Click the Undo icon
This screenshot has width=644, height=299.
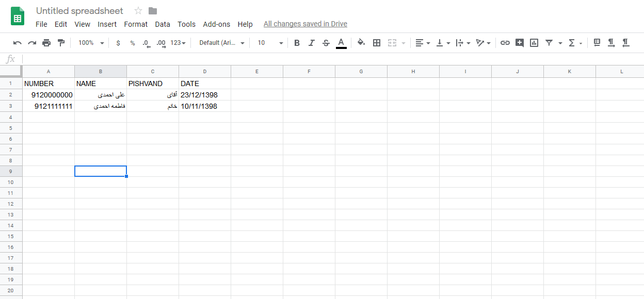[x=18, y=43]
